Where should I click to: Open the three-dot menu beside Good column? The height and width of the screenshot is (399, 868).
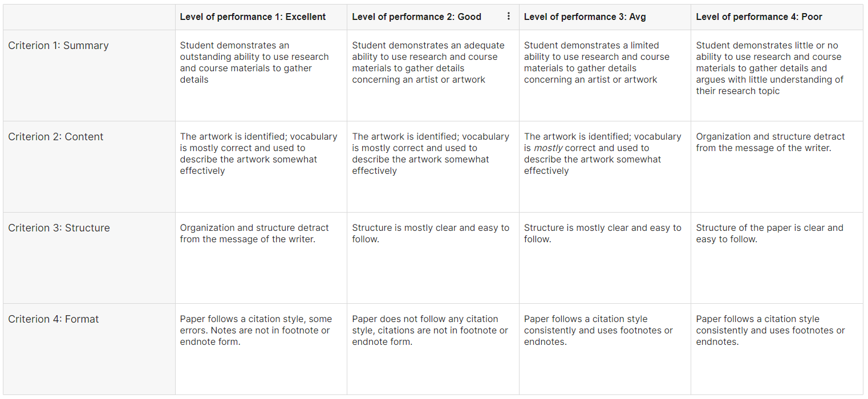[509, 17]
